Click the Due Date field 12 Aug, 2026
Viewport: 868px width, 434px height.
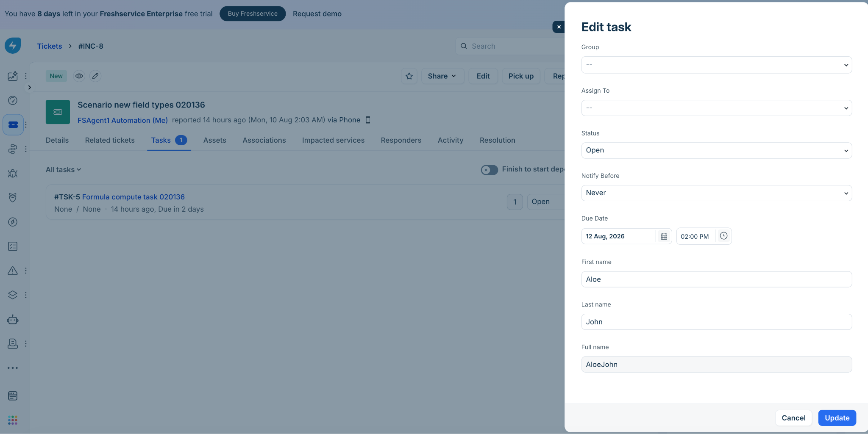618,236
